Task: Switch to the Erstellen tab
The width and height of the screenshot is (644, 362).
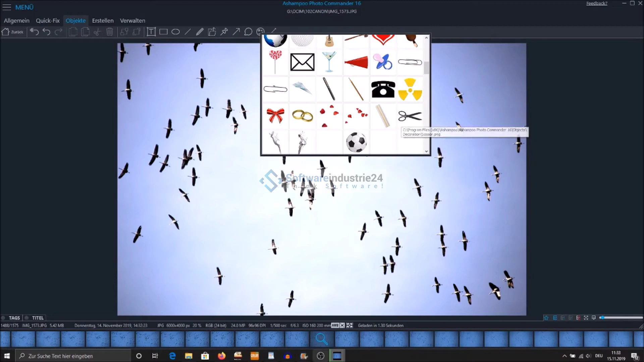Action: [x=103, y=20]
